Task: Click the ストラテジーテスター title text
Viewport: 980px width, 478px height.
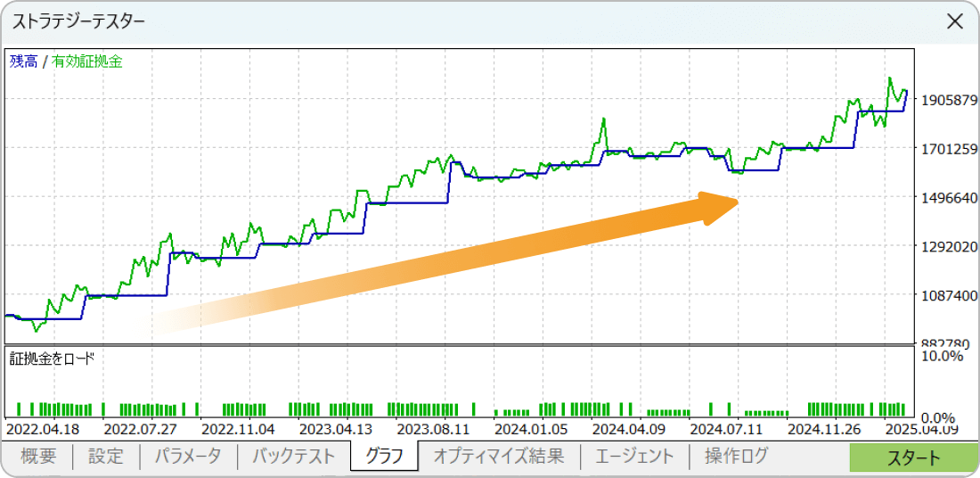Action: coord(78,21)
